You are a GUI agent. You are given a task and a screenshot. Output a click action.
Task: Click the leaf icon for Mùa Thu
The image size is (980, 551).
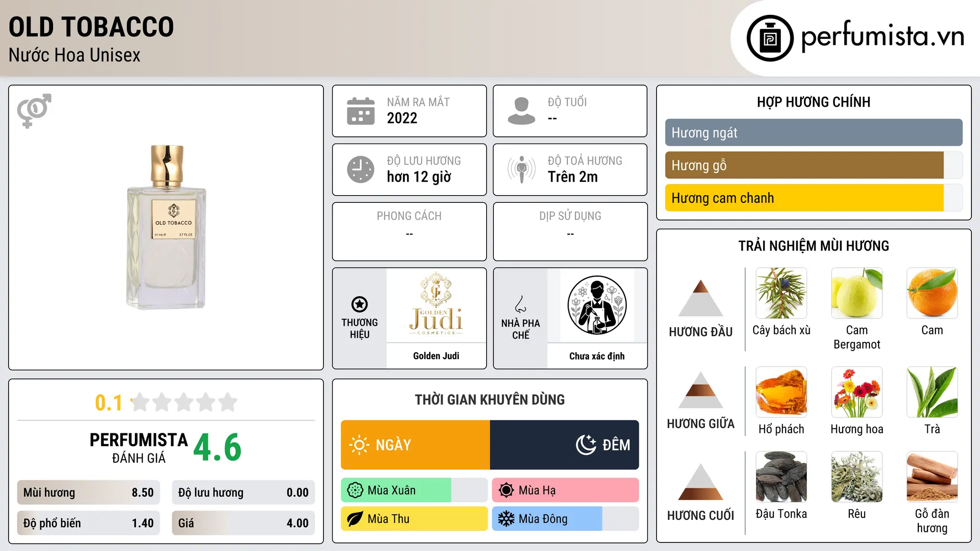click(x=355, y=519)
